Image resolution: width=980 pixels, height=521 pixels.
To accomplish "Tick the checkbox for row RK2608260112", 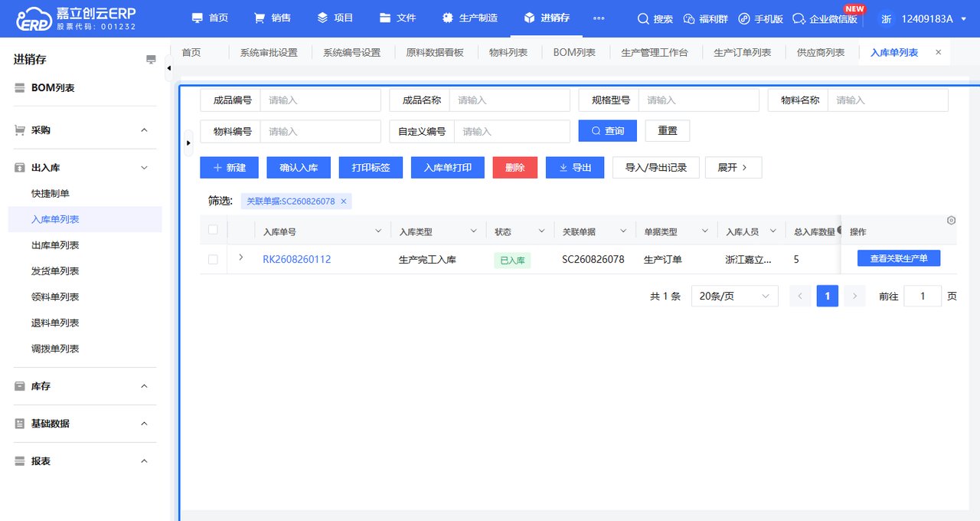I will click(x=213, y=260).
